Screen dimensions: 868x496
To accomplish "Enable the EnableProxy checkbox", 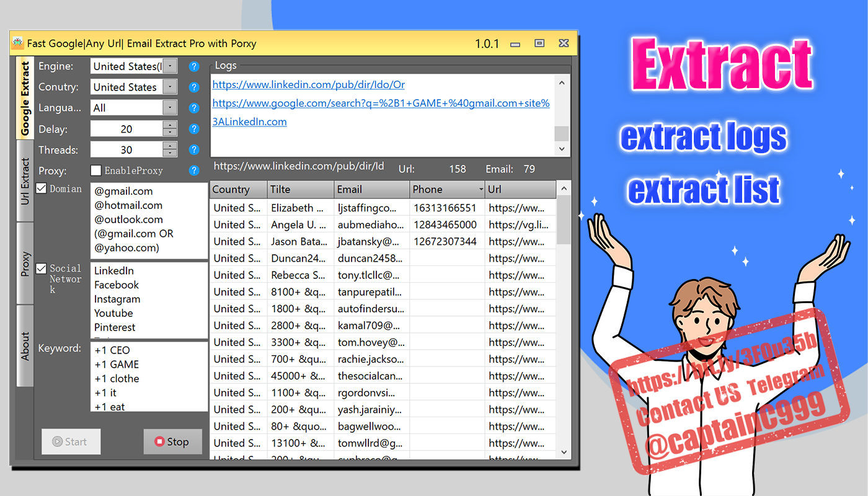I will tap(96, 170).
